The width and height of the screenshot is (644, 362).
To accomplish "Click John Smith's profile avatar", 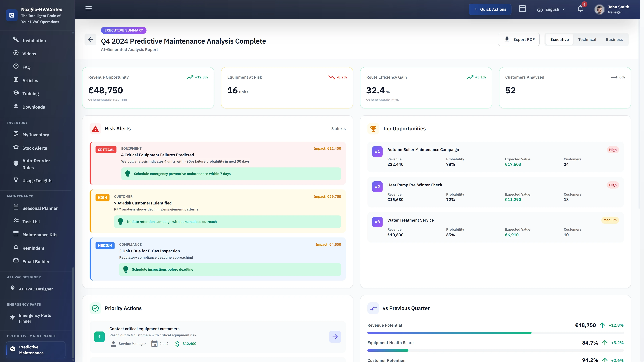I will point(599,9).
